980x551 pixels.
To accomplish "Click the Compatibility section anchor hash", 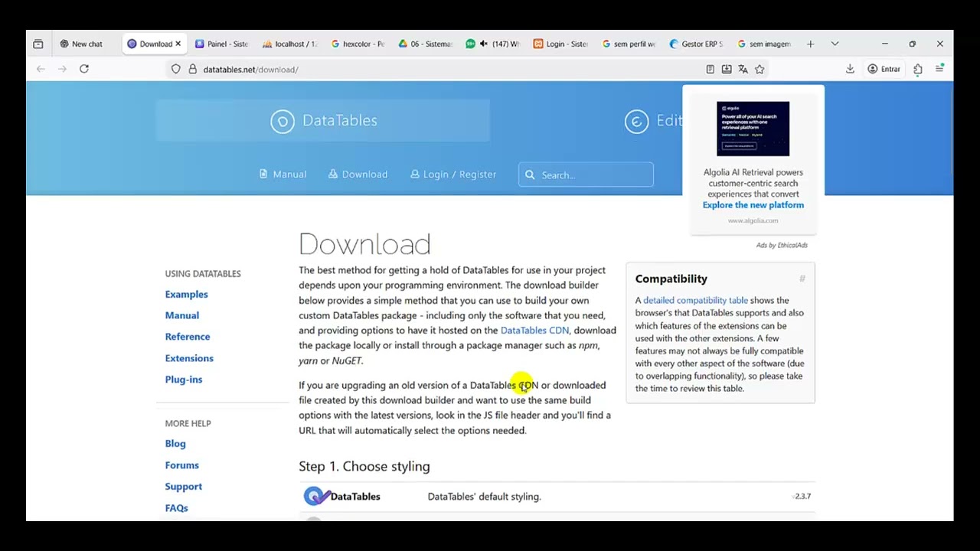I will point(802,279).
